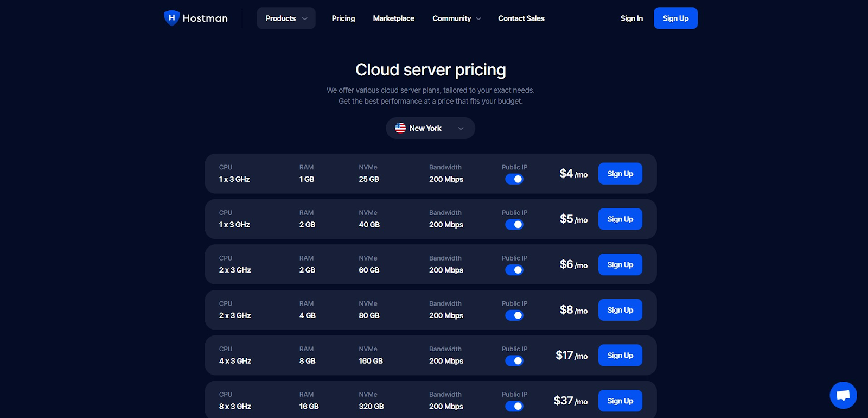Expand the Products dropdown menu
The height and width of the screenshot is (418, 868).
(x=286, y=18)
